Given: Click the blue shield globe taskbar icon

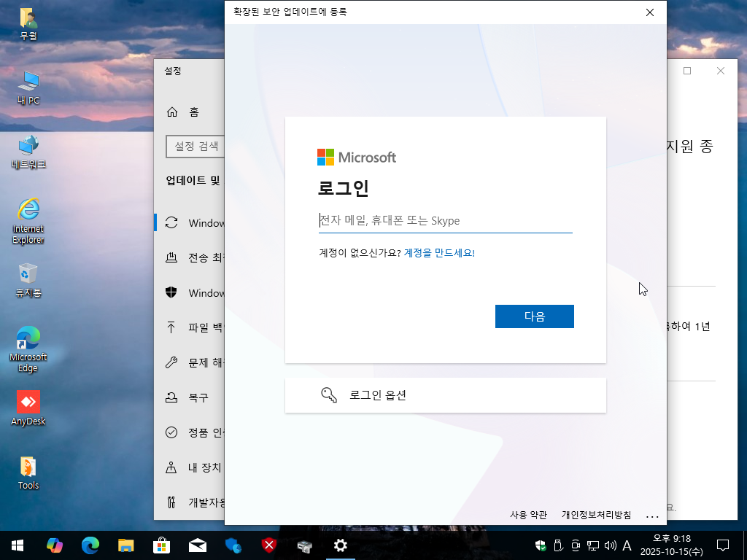Looking at the screenshot, I should (233, 545).
